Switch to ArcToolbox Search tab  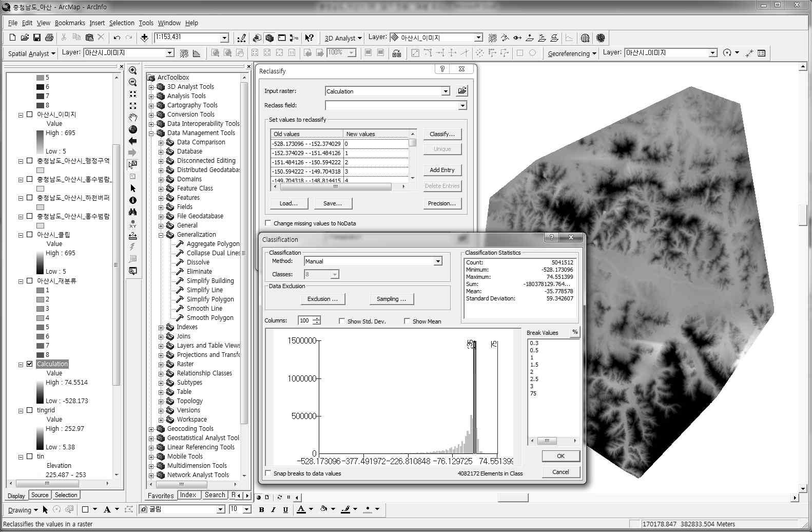point(215,495)
